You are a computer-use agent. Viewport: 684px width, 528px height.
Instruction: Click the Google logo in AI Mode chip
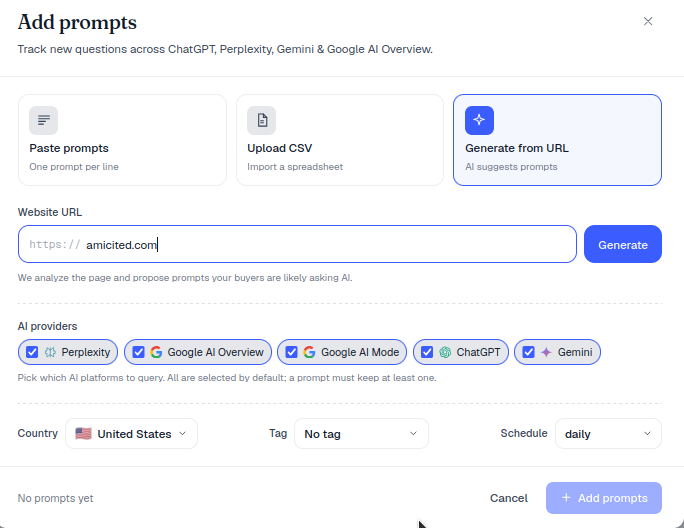coord(309,352)
